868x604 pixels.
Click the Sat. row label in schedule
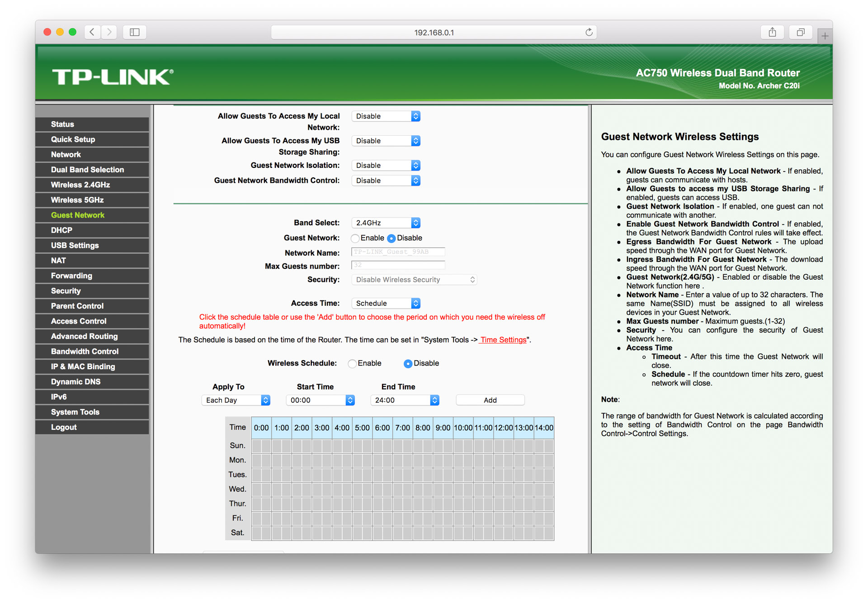coord(238,533)
